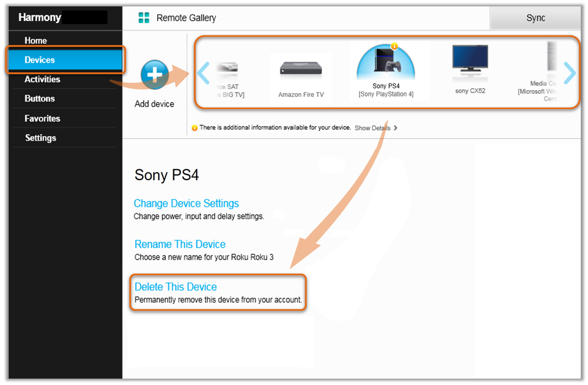The image size is (588, 385).
Task: Open the Activities section
Action: point(42,79)
